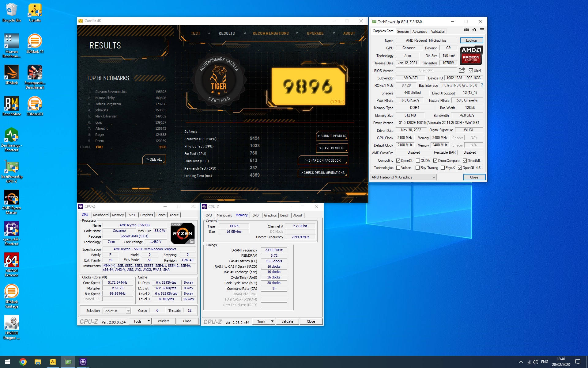Open 3DMark 11 desktop shortcut
Screen dimensions: 588x368
[35, 44]
